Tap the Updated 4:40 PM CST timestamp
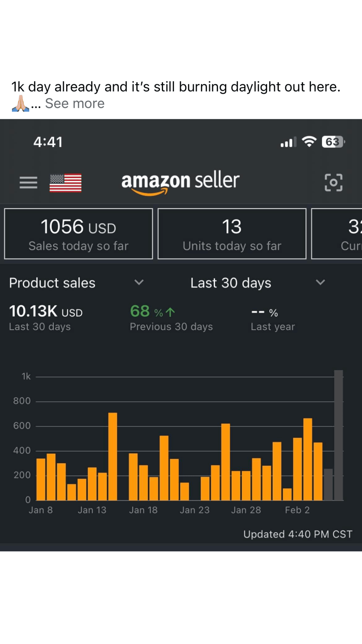The width and height of the screenshot is (362, 644). (298, 534)
